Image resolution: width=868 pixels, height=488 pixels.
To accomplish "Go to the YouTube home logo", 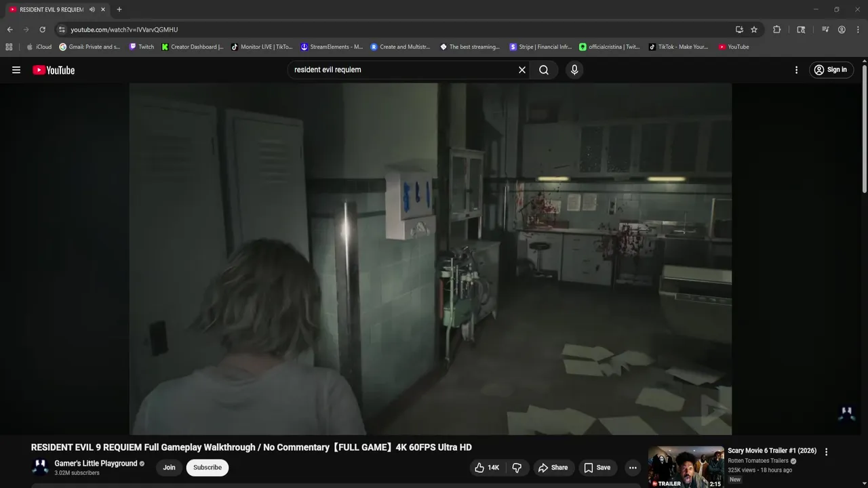I will (x=54, y=70).
